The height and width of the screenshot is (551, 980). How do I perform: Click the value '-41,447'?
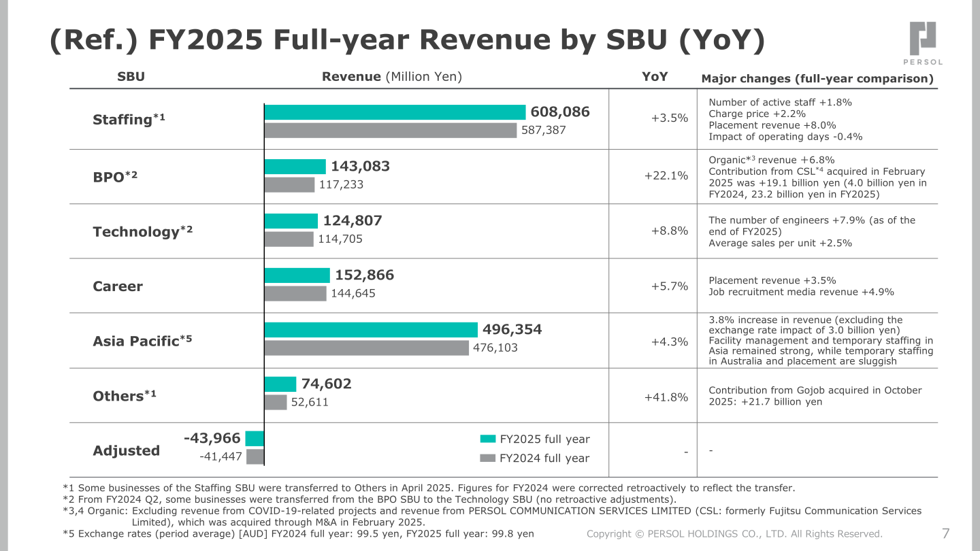pyautogui.click(x=220, y=456)
